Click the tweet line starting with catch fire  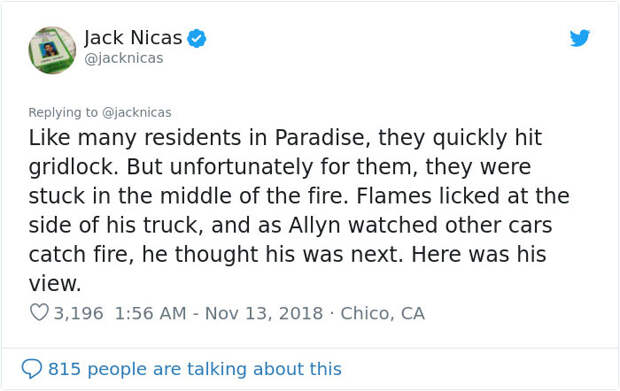pos(287,254)
